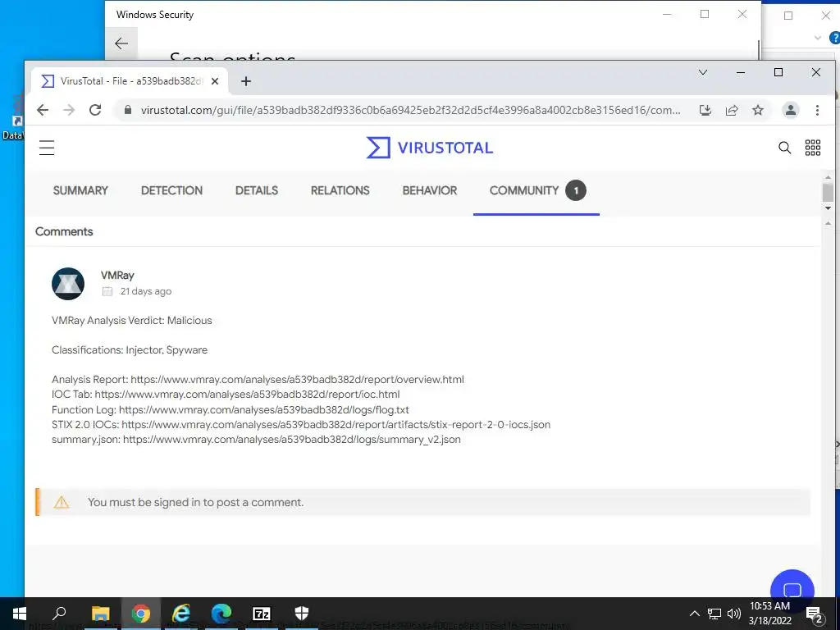Click "VMRay Analysis Verdict: Malicious" text
The image size is (840, 630).
[132, 321]
